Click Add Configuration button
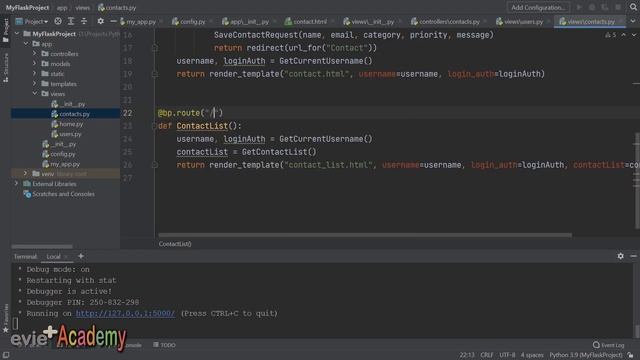Image resolution: width=640 pixels, height=360 pixels. (538, 7)
